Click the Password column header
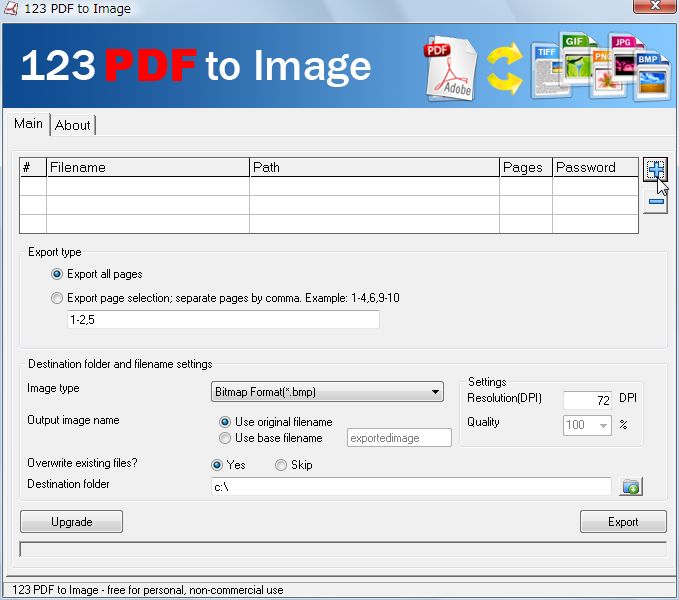The height and width of the screenshot is (600, 679). tap(595, 168)
